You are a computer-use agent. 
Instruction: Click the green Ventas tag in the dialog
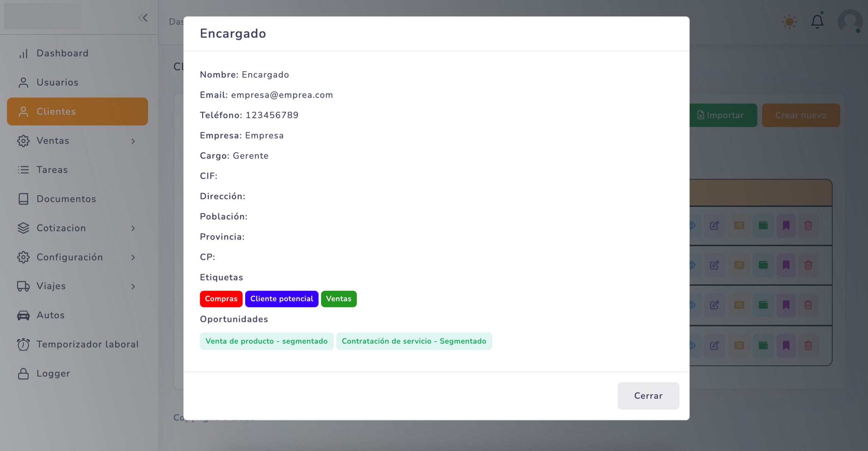coord(339,299)
